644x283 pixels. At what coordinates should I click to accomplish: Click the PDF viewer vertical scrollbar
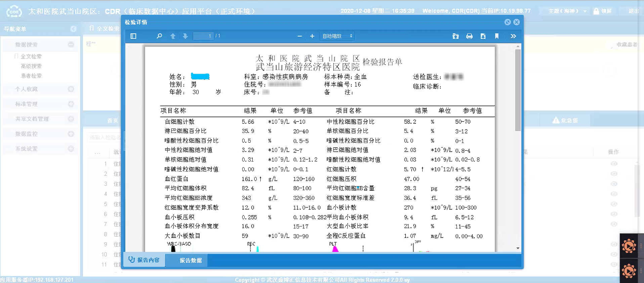click(x=518, y=90)
